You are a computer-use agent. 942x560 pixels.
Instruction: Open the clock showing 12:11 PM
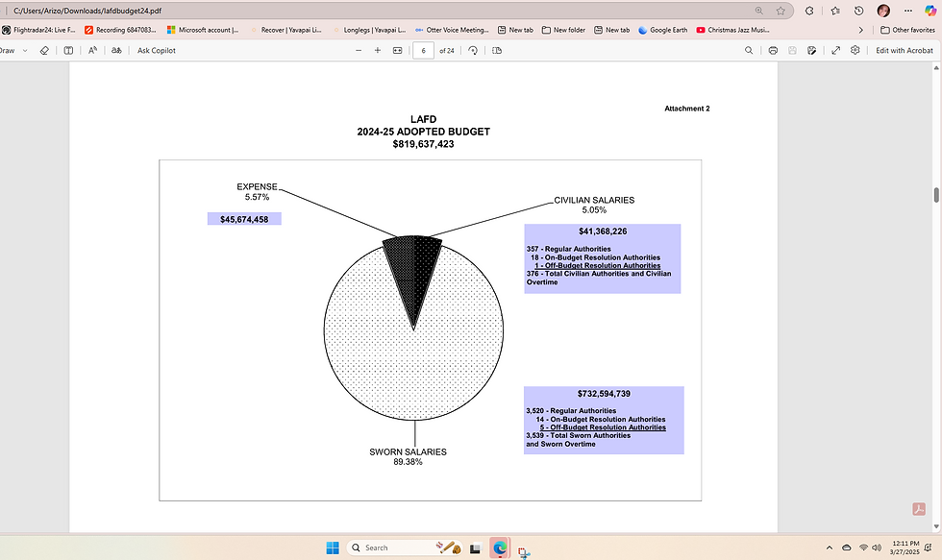(x=905, y=548)
